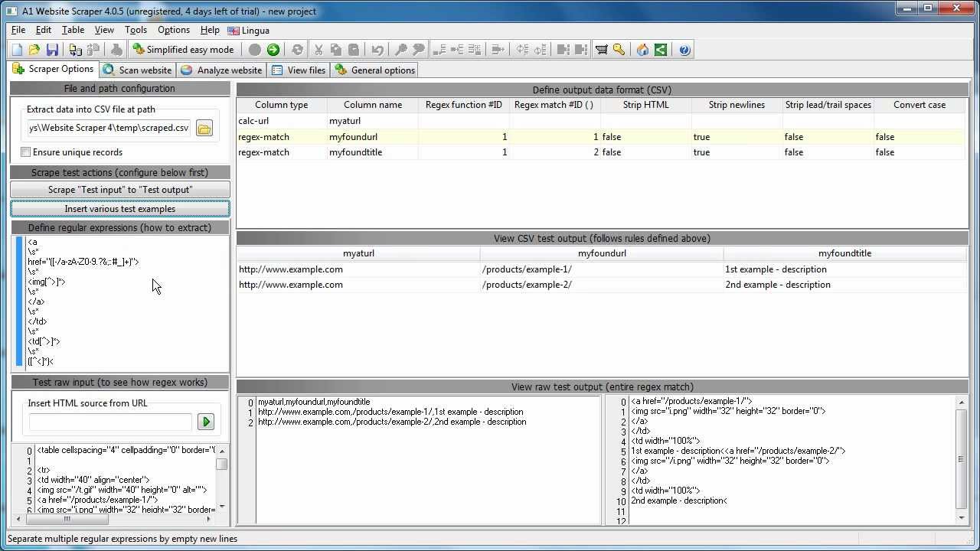This screenshot has height=551, width=980.
Task: Switch to the Scan website tab
Action: pyautogui.click(x=137, y=70)
